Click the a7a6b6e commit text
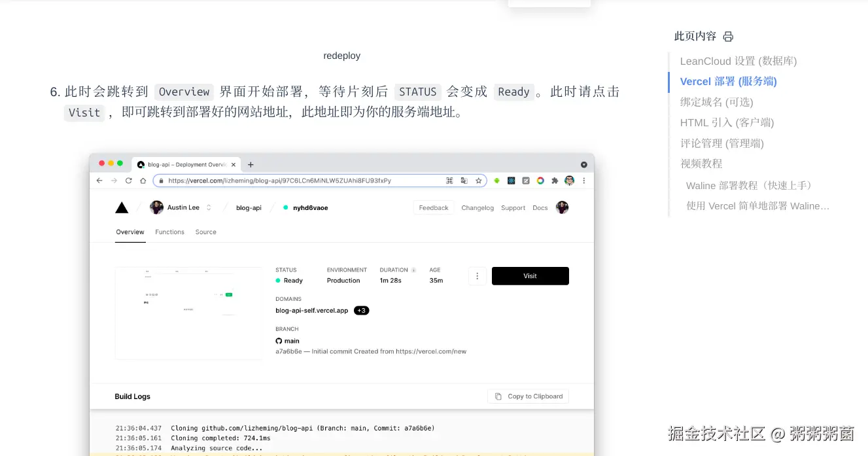This screenshot has width=868, height=456. [x=289, y=351]
